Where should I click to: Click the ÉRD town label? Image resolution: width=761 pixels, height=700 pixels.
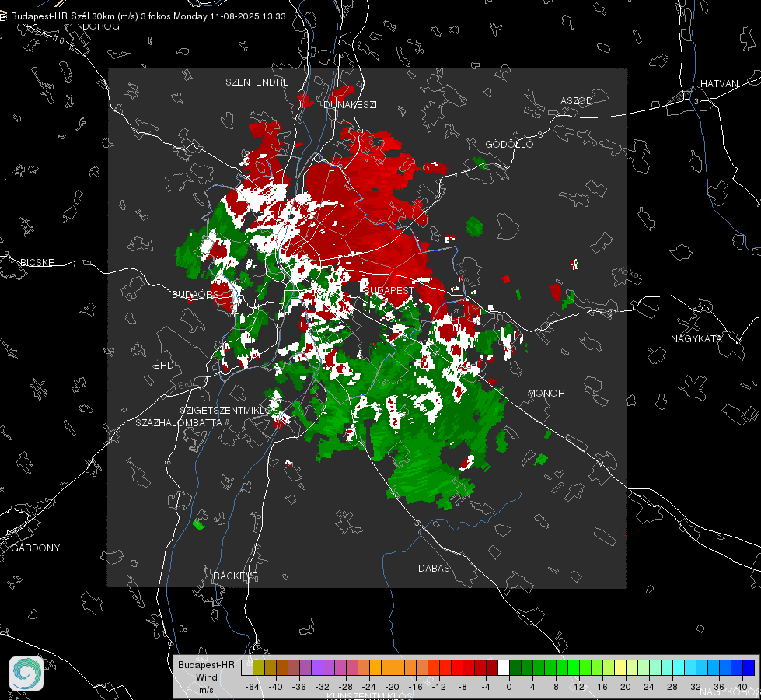point(163,366)
